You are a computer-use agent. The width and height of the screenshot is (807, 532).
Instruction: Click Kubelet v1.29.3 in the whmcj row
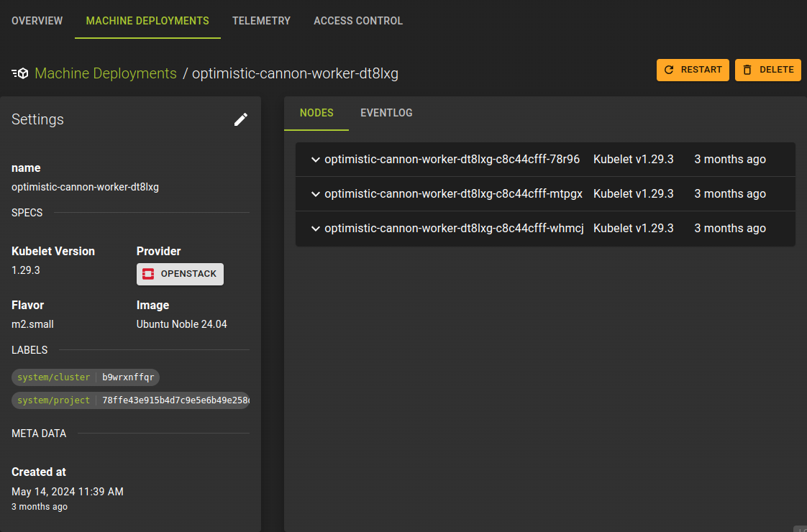pyautogui.click(x=633, y=229)
